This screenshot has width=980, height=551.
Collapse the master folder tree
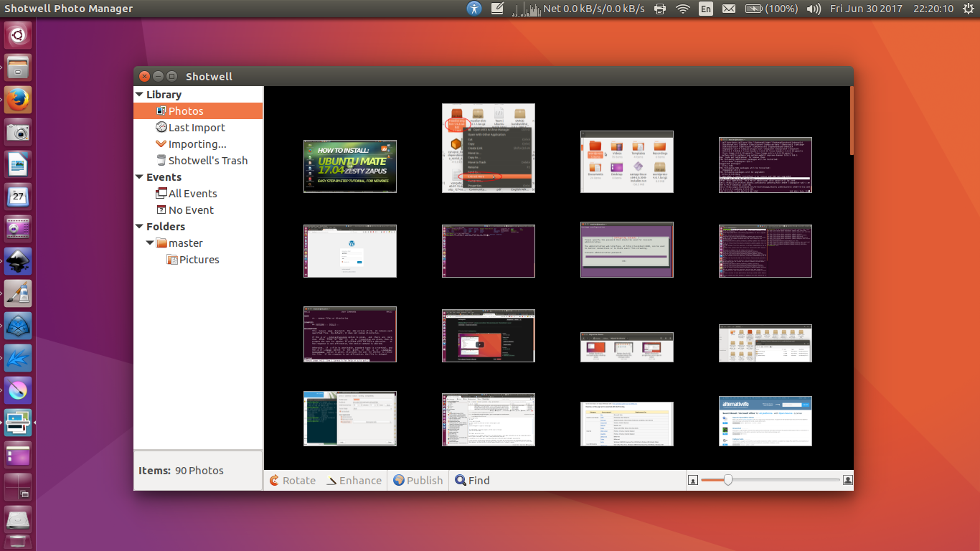(x=151, y=242)
